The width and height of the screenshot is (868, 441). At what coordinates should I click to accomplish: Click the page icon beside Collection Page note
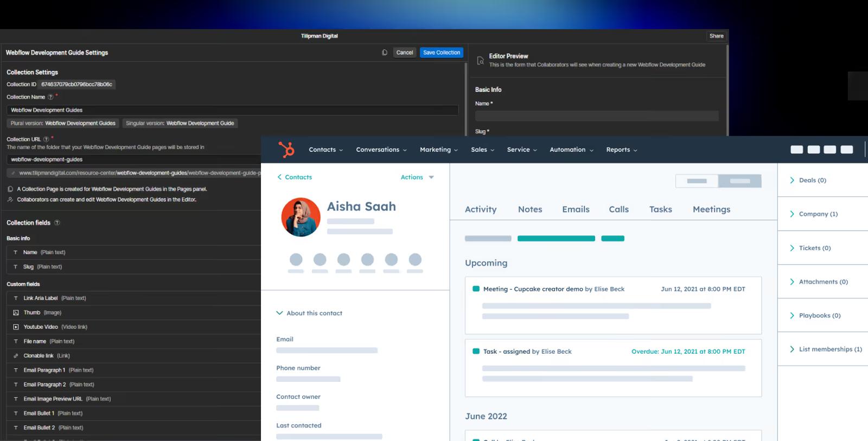pos(10,189)
